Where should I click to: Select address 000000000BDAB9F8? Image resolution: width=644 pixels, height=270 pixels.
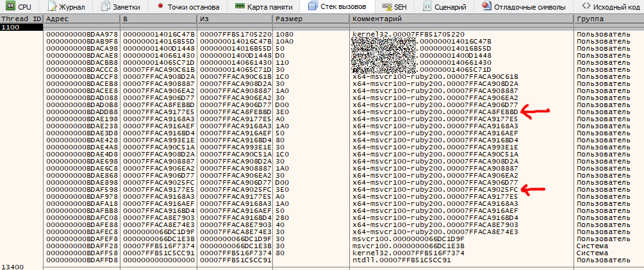[x=82, y=42]
